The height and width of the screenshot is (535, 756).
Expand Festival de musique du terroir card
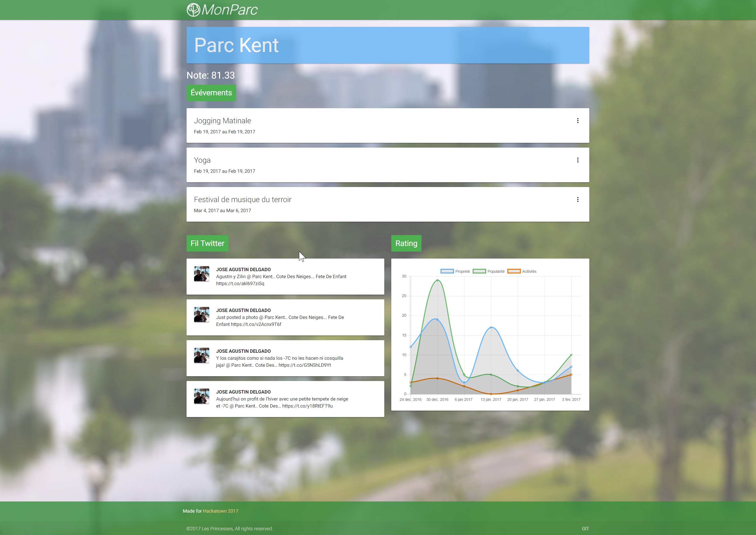(x=242, y=200)
